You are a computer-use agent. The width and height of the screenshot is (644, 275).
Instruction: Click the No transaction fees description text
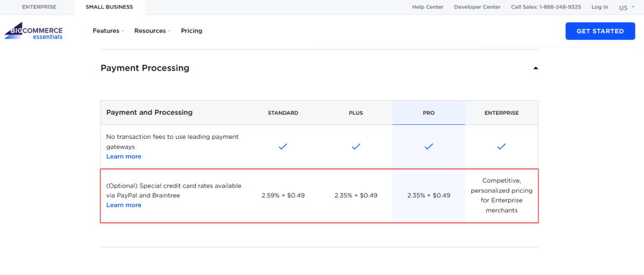tap(172, 142)
